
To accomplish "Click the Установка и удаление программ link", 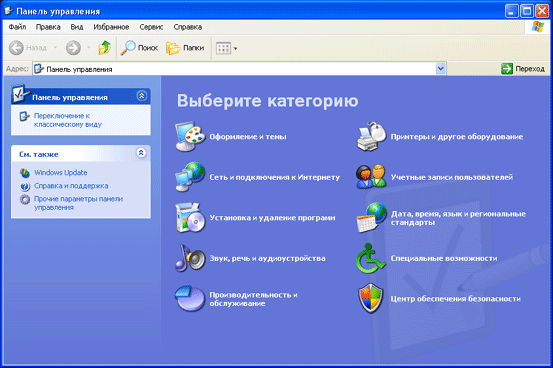I will tap(272, 218).
